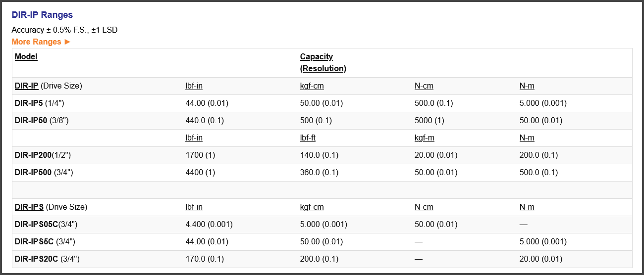Click the DIR-IP Ranges heading
The height and width of the screenshot is (275, 644).
(42, 15)
